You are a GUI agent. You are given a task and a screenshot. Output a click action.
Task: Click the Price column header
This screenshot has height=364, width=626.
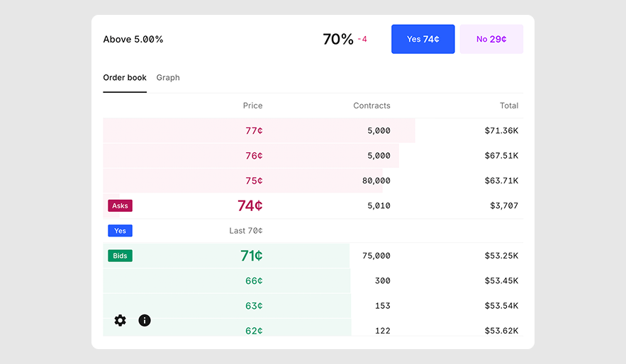[252, 106]
